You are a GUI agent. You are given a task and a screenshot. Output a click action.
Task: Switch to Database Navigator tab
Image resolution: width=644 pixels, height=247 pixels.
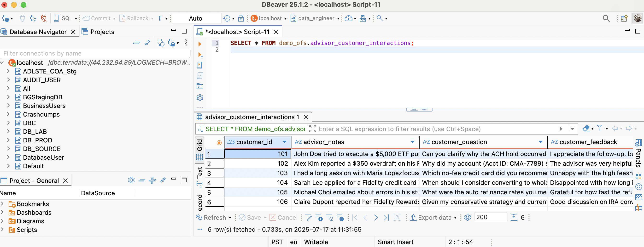[38, 32]
